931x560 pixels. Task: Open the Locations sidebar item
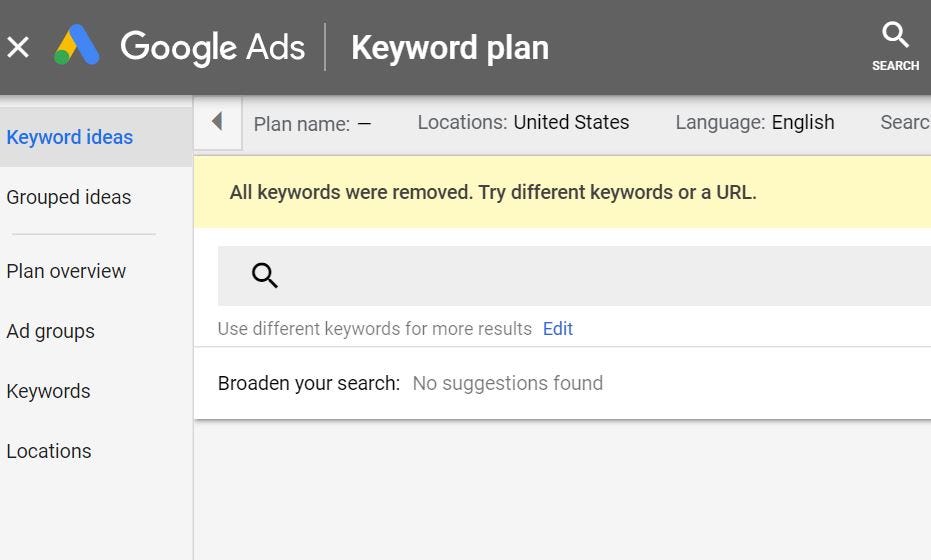tap(49, 451)
